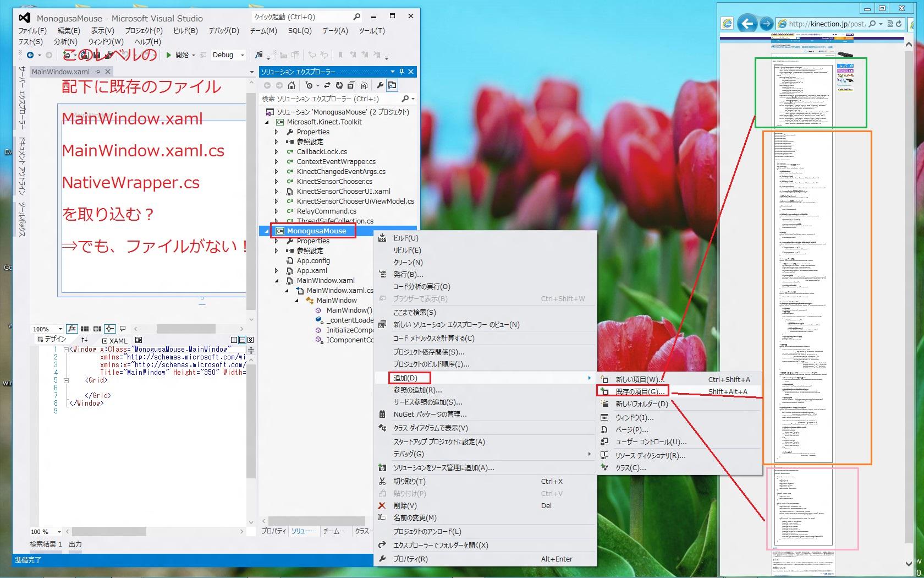Expand the App.xaml tree node

277,271
